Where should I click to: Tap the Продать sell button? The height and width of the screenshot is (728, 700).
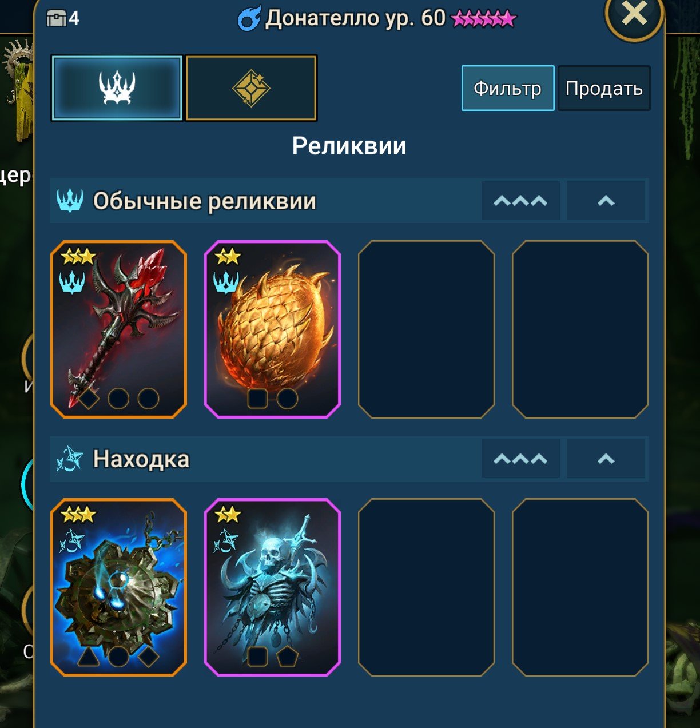pyautogui.click(x=604, y=88)
